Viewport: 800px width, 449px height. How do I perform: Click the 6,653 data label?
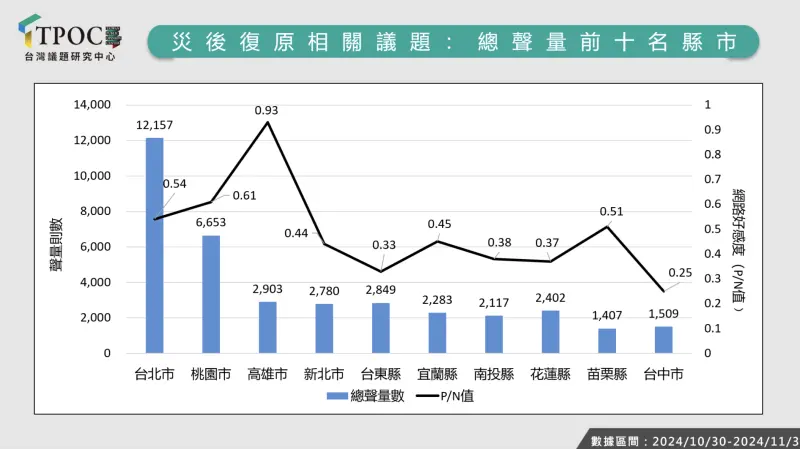(x=211, y=222)
